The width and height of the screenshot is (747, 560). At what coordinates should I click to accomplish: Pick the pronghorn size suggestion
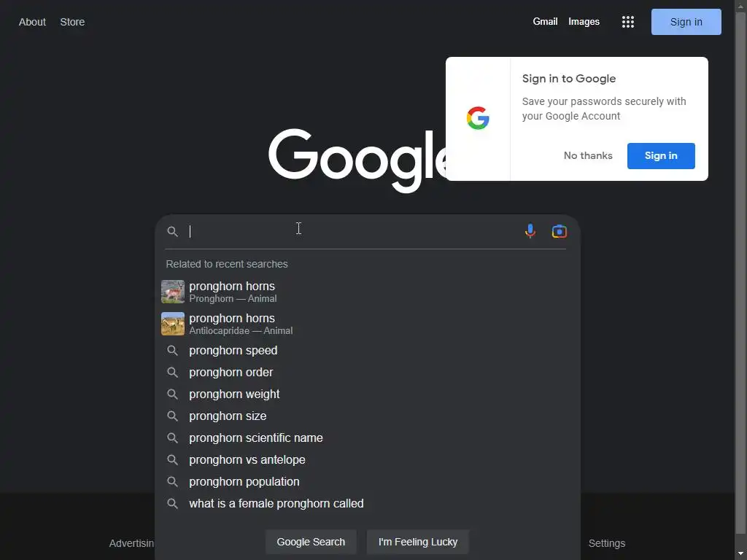point(368,416)
